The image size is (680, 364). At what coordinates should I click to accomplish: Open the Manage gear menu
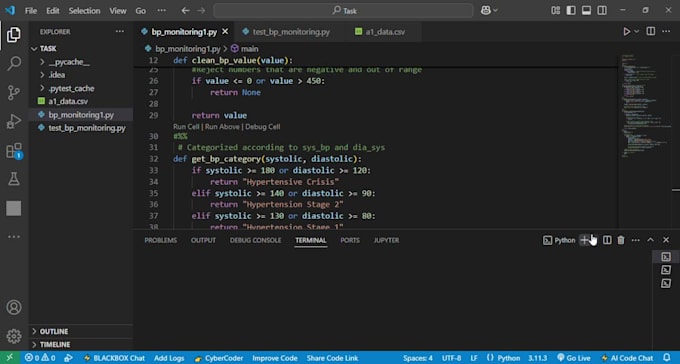(x=13, y=336)
